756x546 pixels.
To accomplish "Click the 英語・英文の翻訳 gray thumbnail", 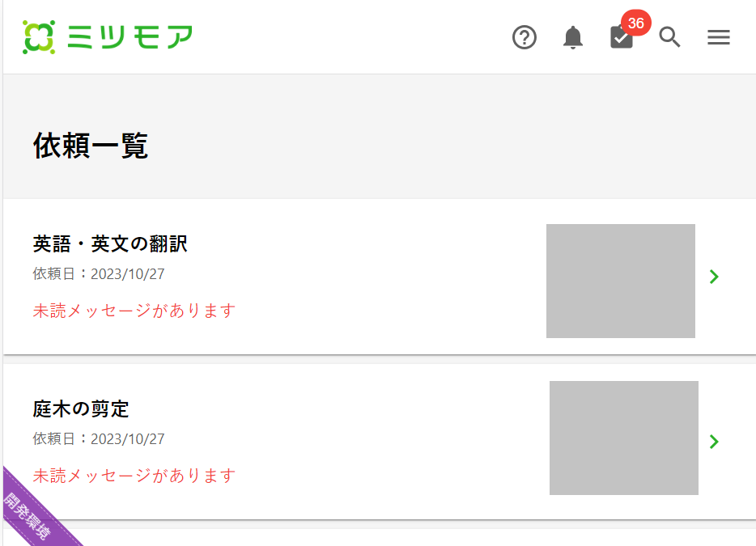I will point(621,281).
